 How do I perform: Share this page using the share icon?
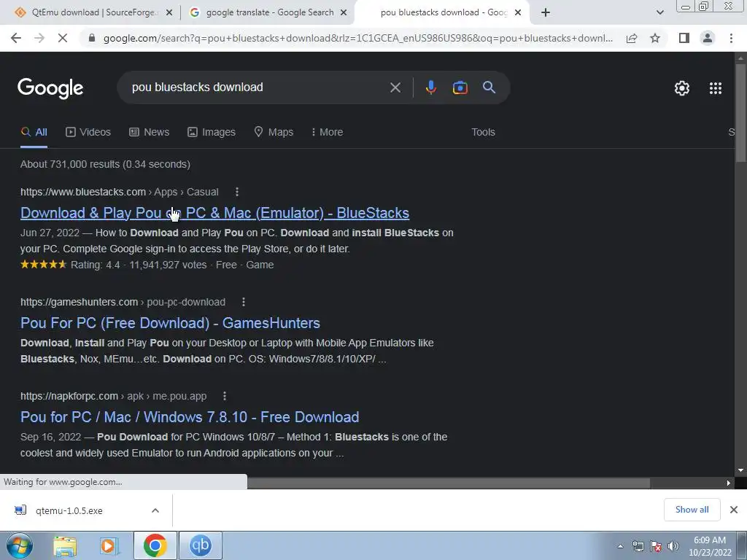point(632,38)
